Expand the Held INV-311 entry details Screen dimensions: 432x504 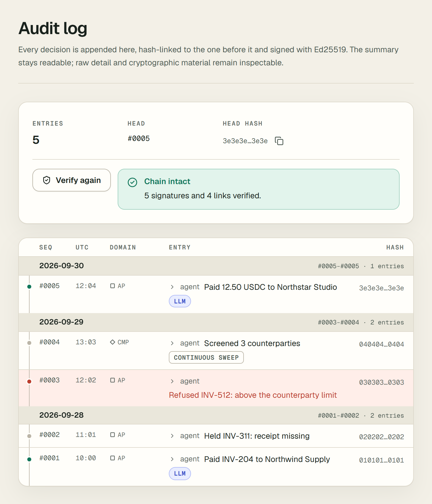(x=172, y=436)
